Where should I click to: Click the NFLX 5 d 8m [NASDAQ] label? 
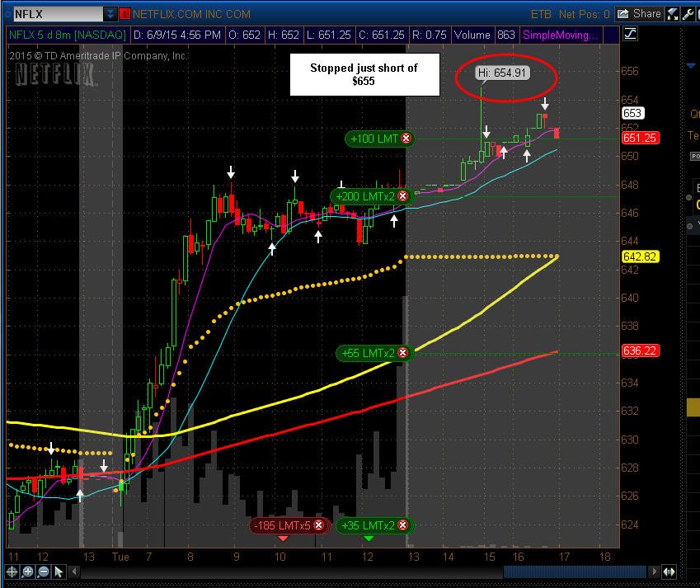(x=67, y=35)
